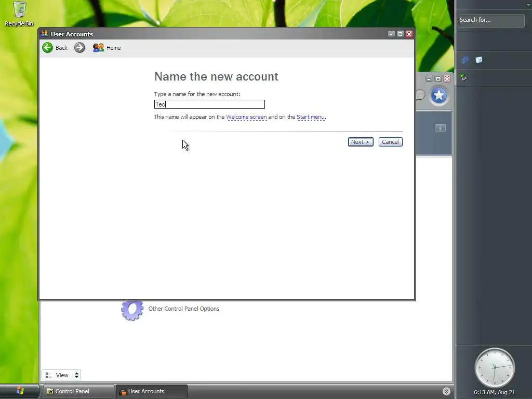532x399 pixels.
Task: Switch to User Accounts taskbar button
Action: (x=151, y=391)
